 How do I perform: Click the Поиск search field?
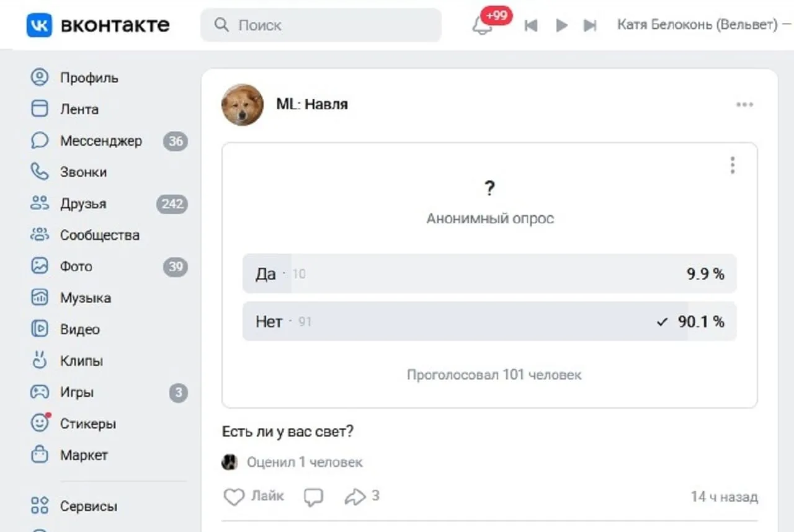[321, 25]
